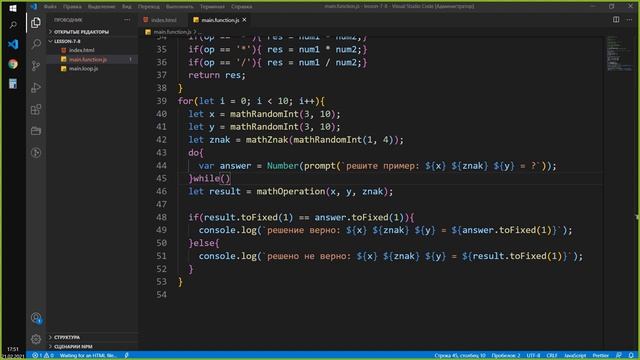Image resolution: width=640 pixels, height=360 pixels.
Task: Click the Windows Start button
Action: pos(13,7)
